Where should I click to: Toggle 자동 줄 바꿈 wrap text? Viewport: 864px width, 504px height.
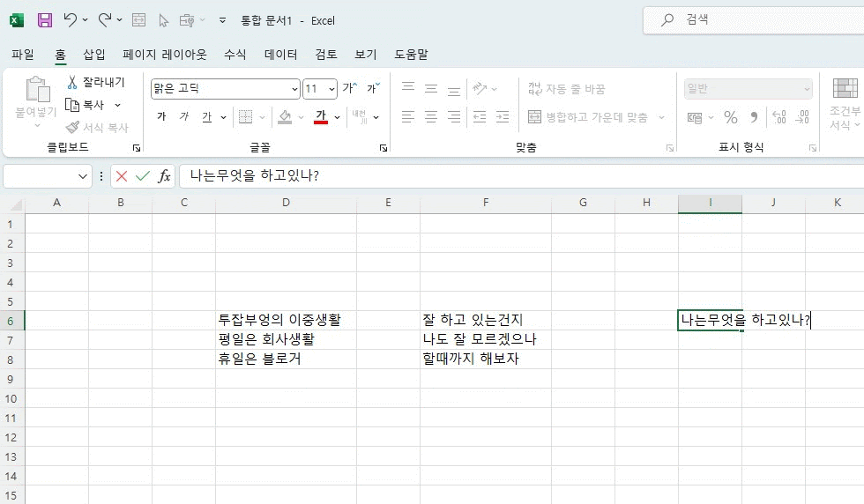point(566,89)
